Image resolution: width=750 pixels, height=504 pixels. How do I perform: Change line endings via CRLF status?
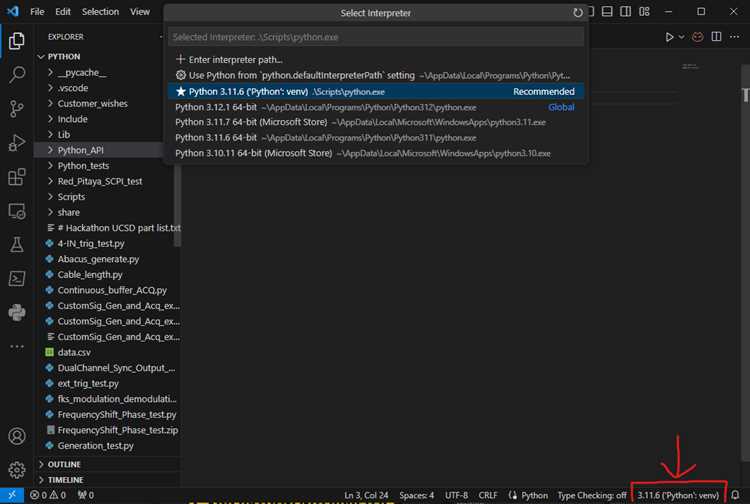488,495
